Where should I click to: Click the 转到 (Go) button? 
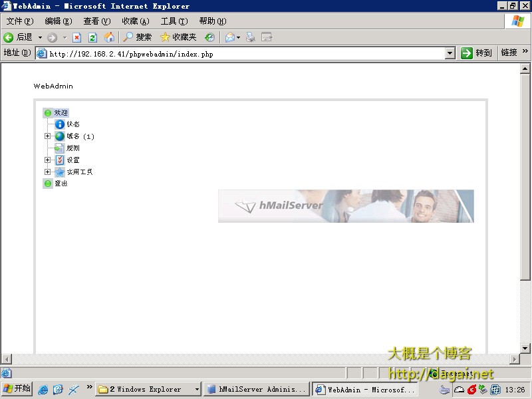click(477, 53)
